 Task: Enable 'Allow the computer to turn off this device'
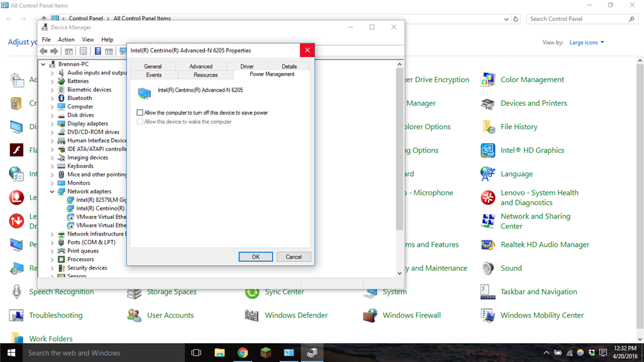(x=140, y=112)
